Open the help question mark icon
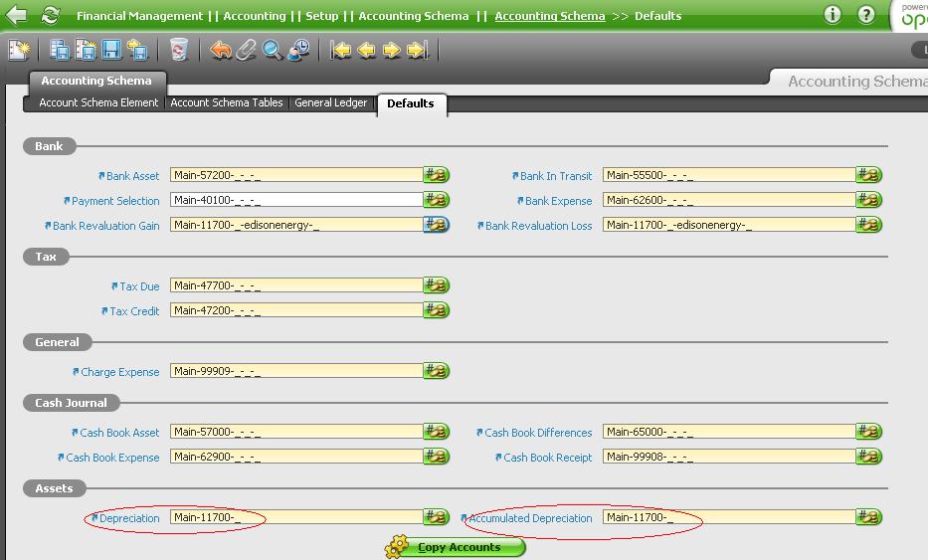Screen dimensions: 928x560 click(866, 15)
